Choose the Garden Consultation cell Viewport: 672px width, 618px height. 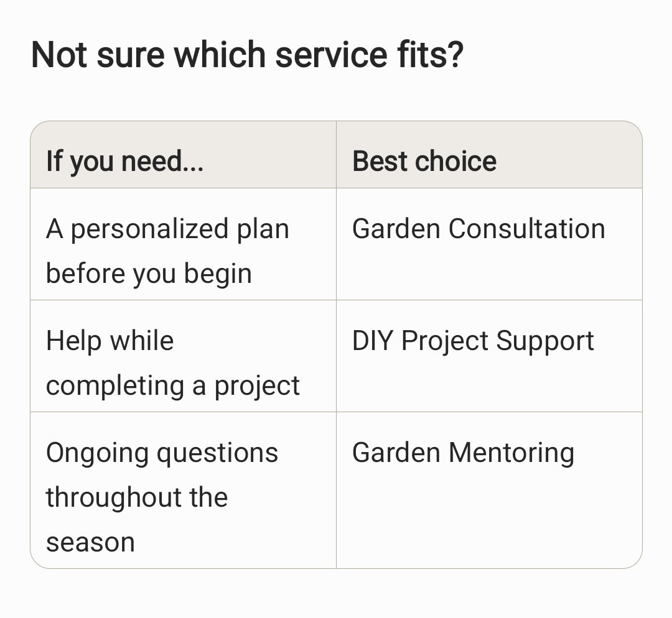pyautogui.click(x=489, y=244)
